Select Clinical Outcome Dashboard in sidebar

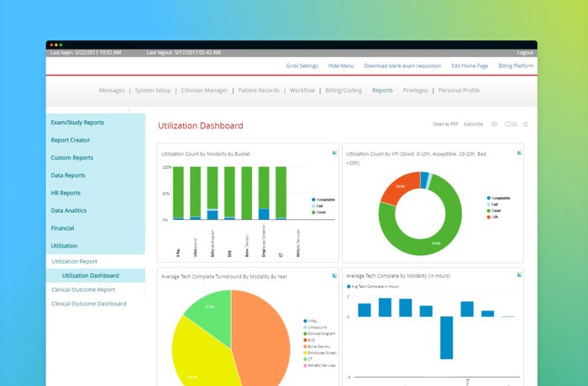(88, 304)
